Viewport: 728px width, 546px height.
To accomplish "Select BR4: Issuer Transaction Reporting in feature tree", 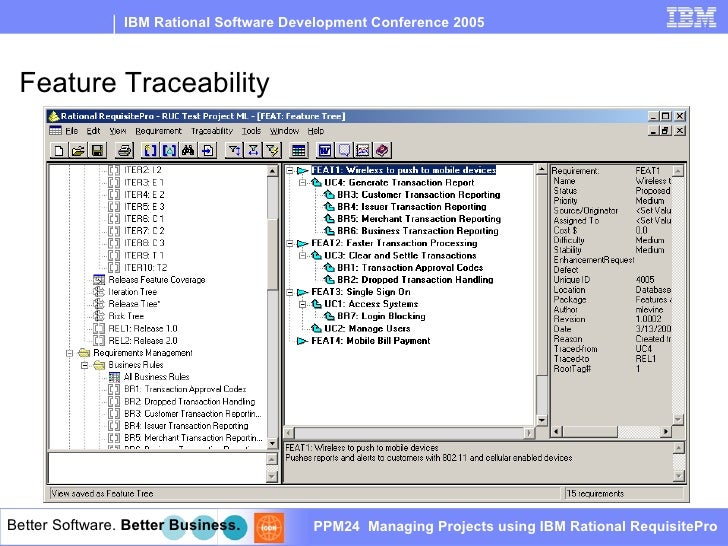I will [x=412, y=207].
